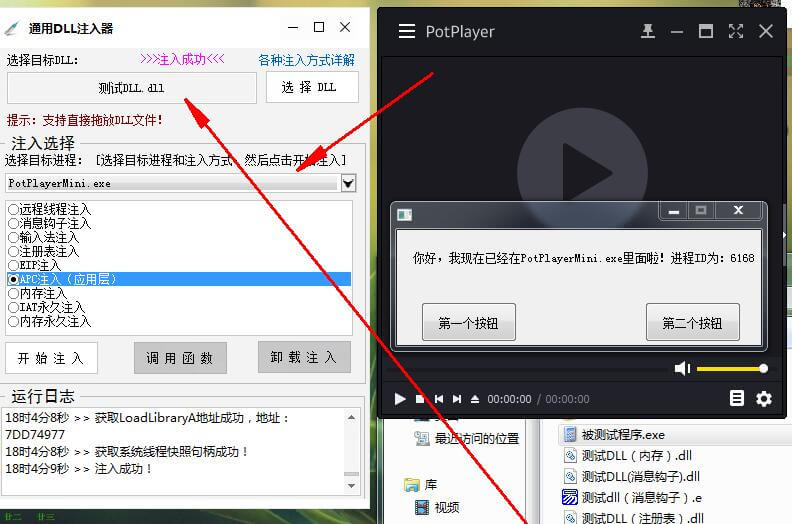Open 最近访问的位置 in Explorer sidebar
792x524 pixels.
tap(467, 439)
